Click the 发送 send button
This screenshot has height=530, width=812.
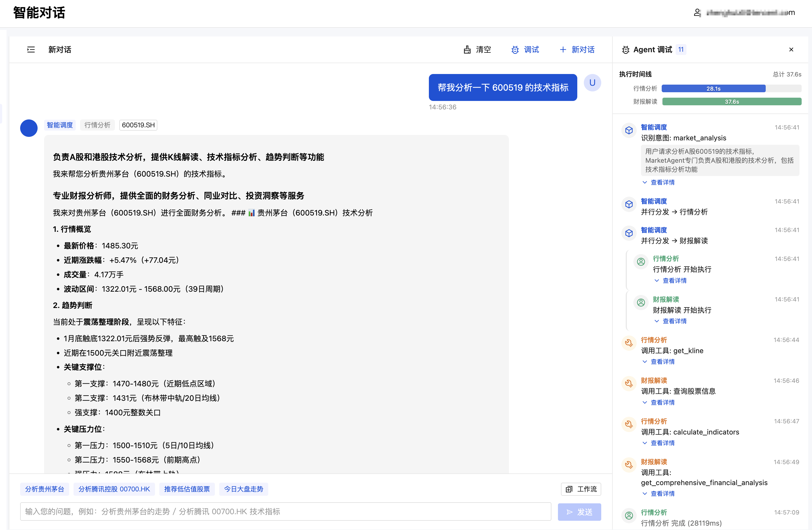coord(579,512)
